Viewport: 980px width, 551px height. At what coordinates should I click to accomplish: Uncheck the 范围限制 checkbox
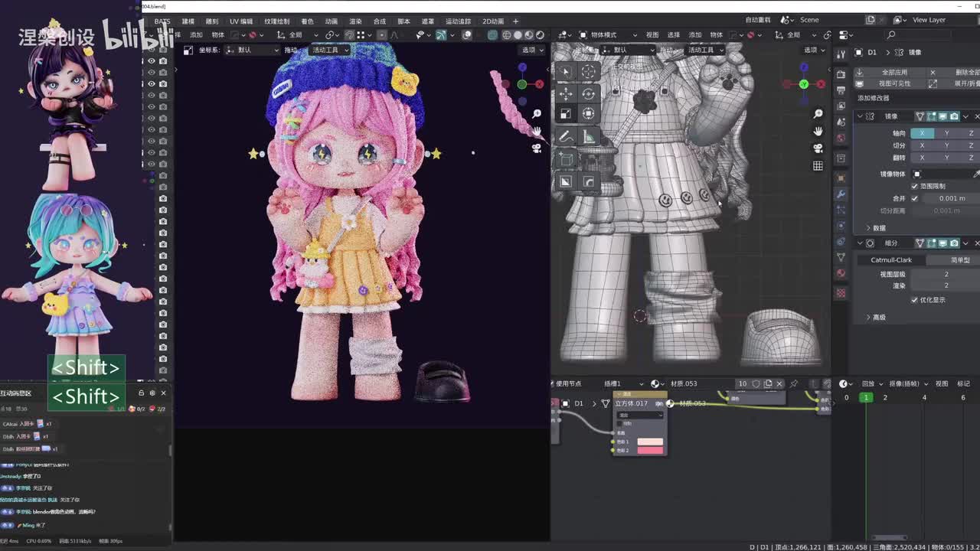click(x=914, y=186)
